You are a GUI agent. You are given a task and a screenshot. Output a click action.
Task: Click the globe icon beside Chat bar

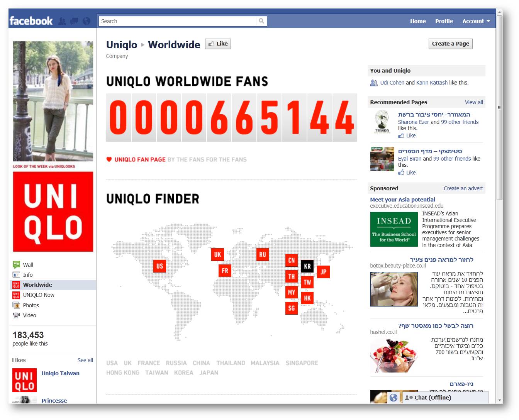tap(393, 398)
